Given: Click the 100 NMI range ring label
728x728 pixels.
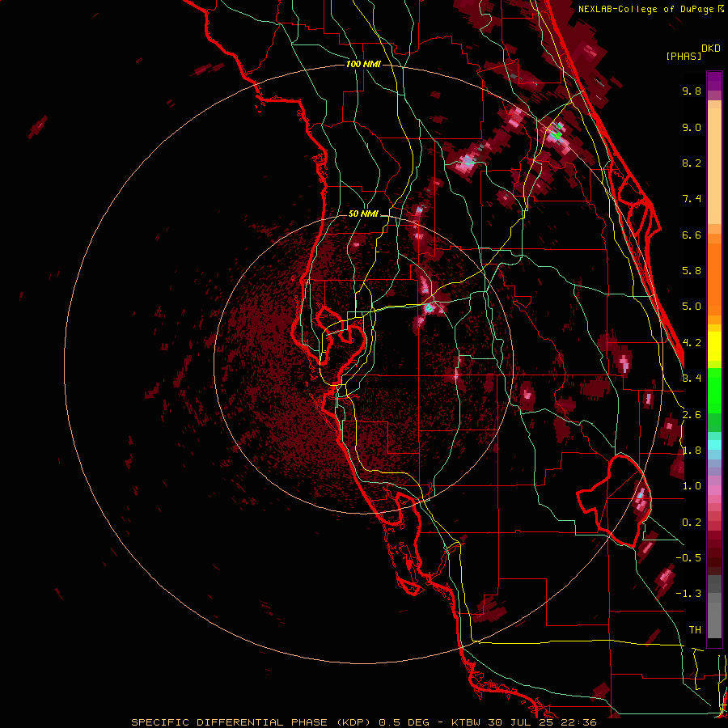Looking at the screenshot, I should (x=363, y=64).
